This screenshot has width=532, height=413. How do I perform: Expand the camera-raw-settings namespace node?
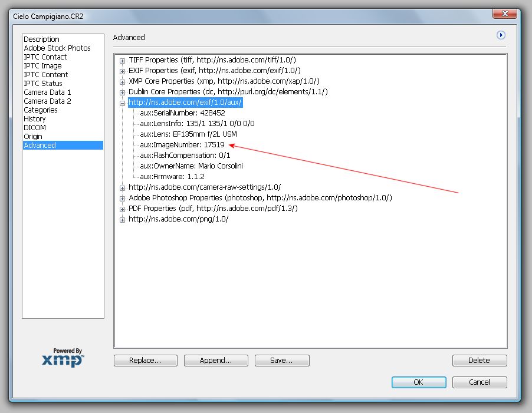click(123, 187)
